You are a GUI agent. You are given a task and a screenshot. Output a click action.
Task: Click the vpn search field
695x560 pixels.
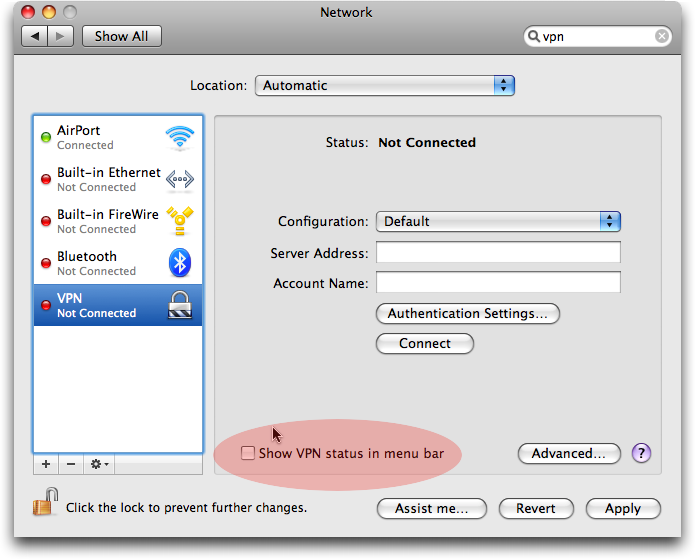597,36
